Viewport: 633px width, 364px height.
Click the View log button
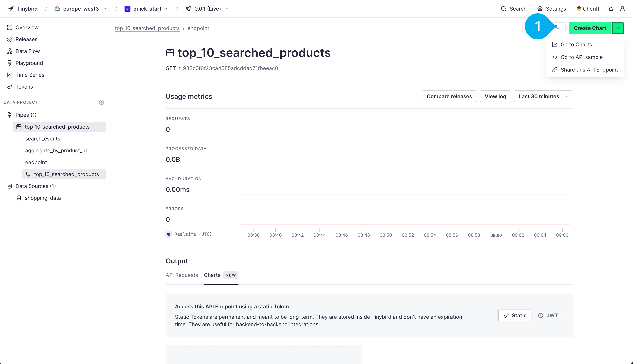click(495, 97)
